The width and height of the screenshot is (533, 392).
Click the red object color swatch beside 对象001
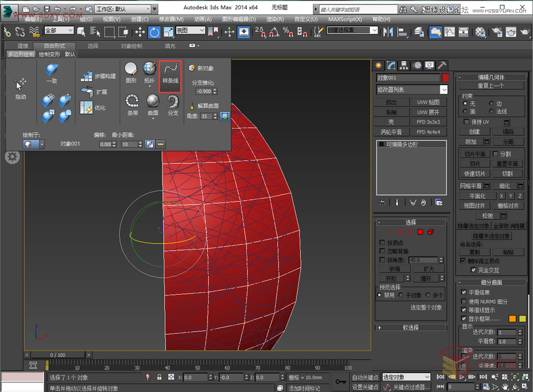pos(446,78)
